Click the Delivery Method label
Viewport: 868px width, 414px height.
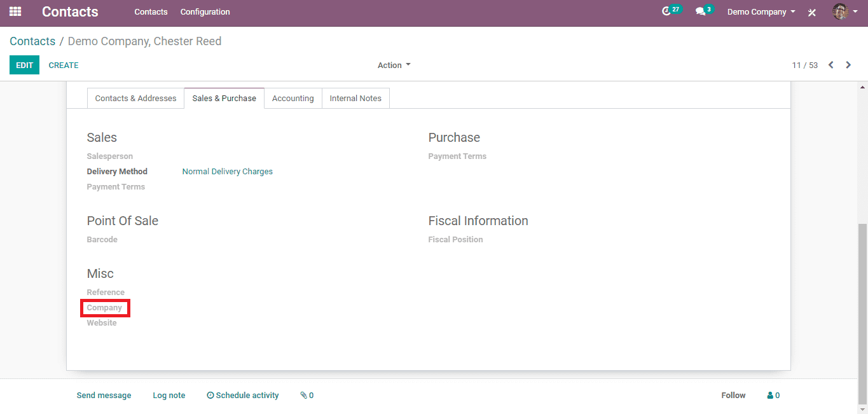coord(117,172)
